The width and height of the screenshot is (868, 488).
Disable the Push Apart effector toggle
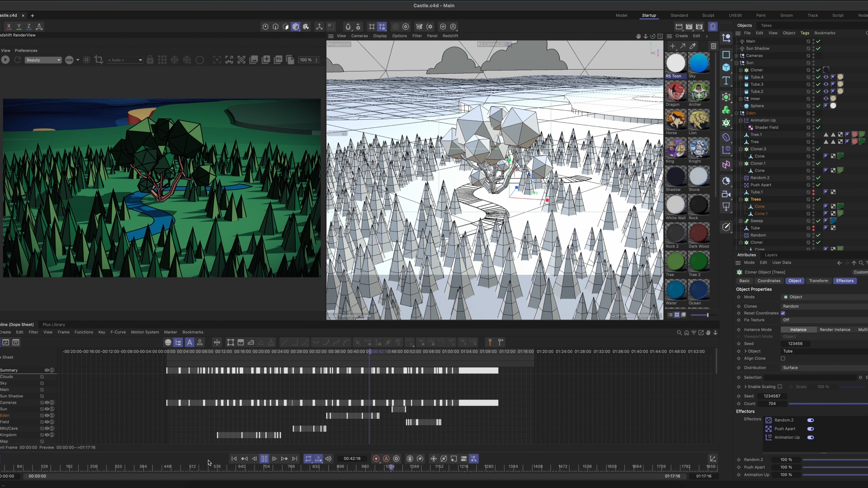811,429
